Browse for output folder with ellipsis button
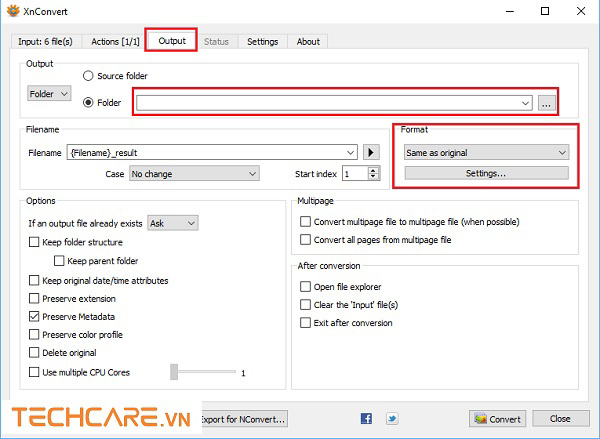Image resolution: width=600 pixels, height=439 pixels. [x=546, y=102]
